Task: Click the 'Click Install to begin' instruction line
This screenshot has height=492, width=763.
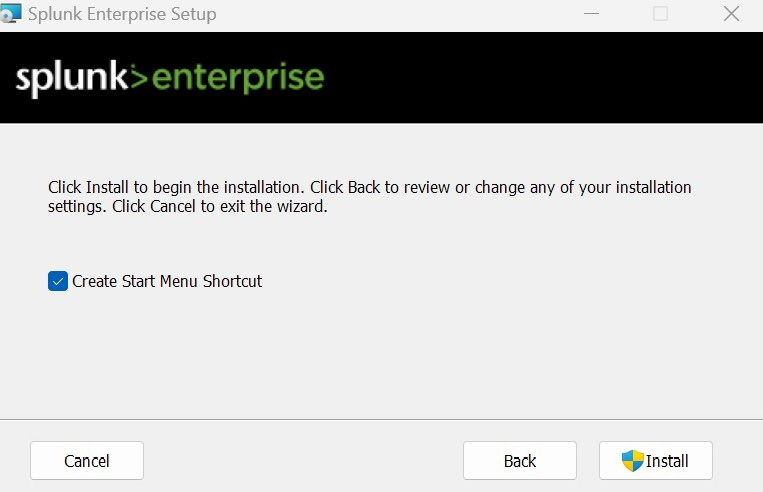Action: coord(369,187)
